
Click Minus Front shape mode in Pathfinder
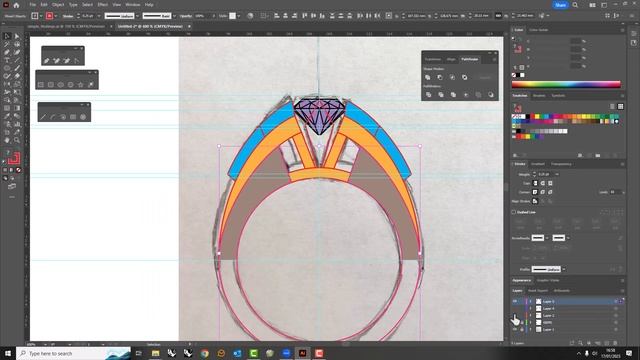pyautogui.click(x=440, y=77)
